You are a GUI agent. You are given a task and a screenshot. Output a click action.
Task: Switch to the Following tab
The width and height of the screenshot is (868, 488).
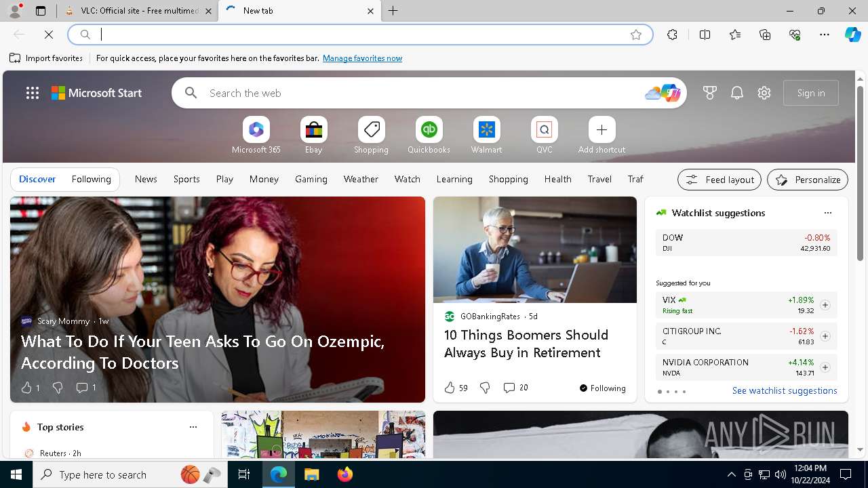click(x=91, y=179)
